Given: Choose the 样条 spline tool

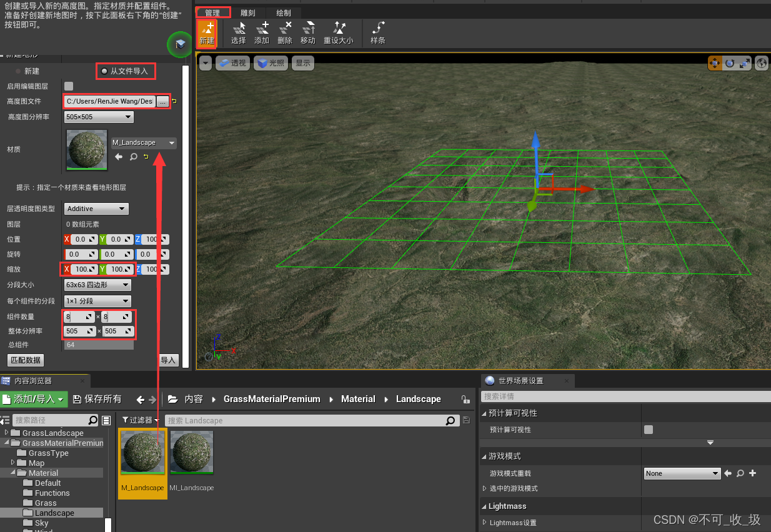Looking at the screenshot, I should [378, 34].
